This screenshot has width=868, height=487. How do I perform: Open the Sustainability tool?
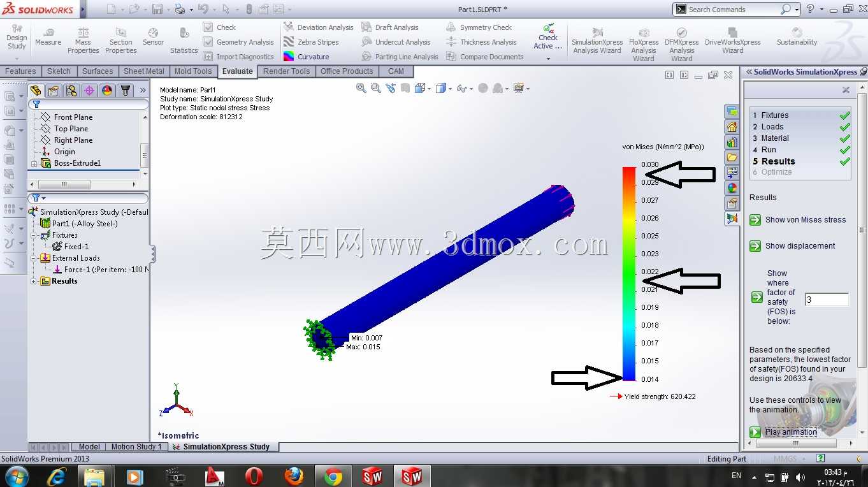pos(797,37)
